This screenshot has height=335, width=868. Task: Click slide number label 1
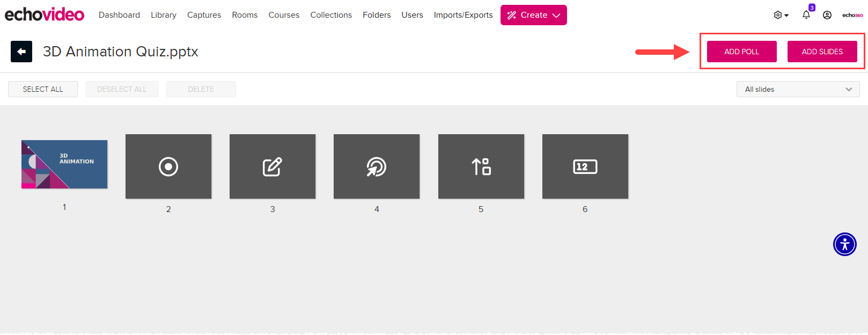click(64, 207)
